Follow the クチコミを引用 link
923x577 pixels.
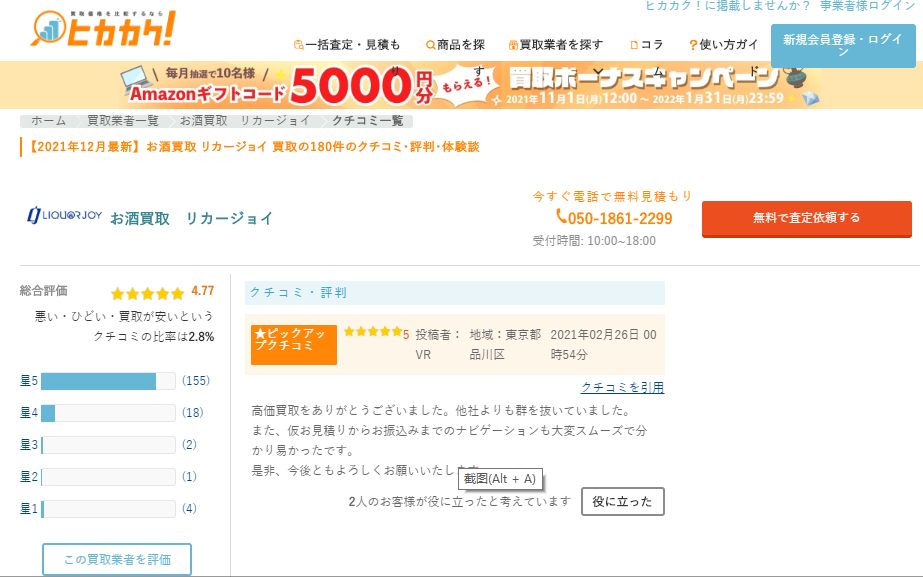point(622,387)
